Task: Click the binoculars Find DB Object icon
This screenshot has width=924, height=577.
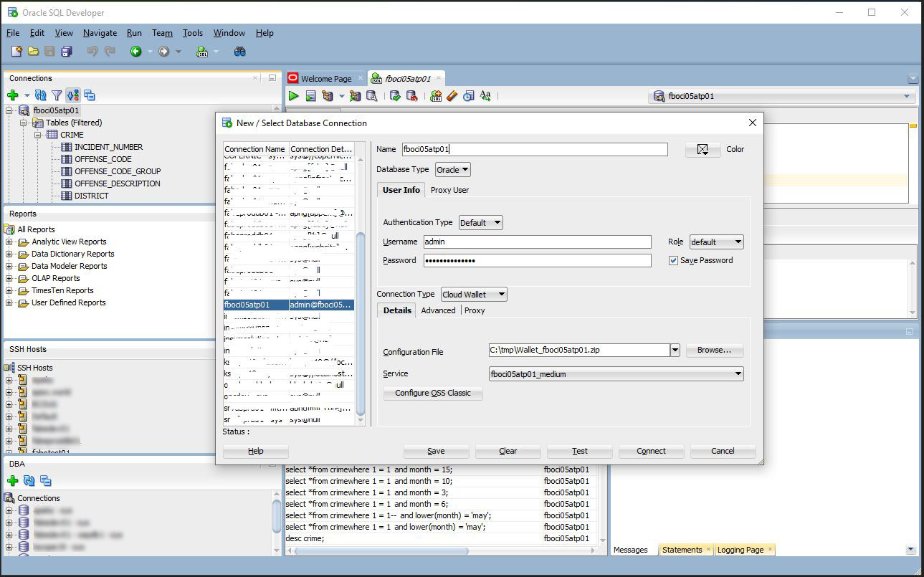Action: [x=240, y=52]
